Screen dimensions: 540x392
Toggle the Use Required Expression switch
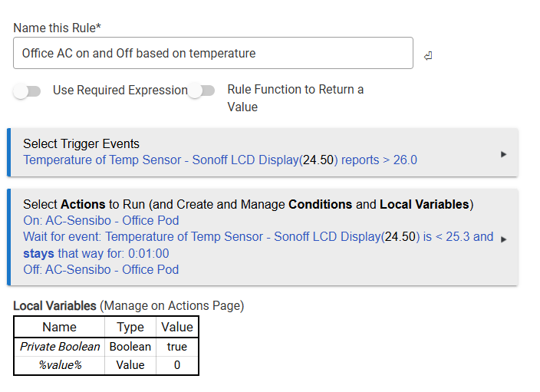[x=27, y=91]
